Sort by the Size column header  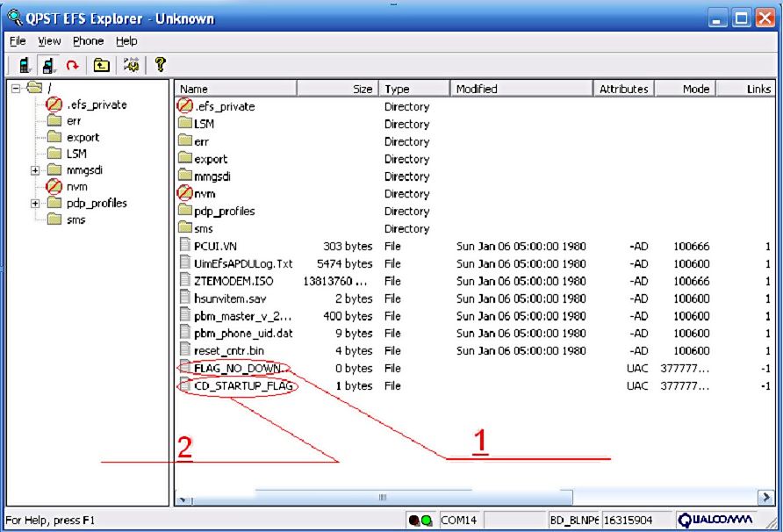[338, 89]
